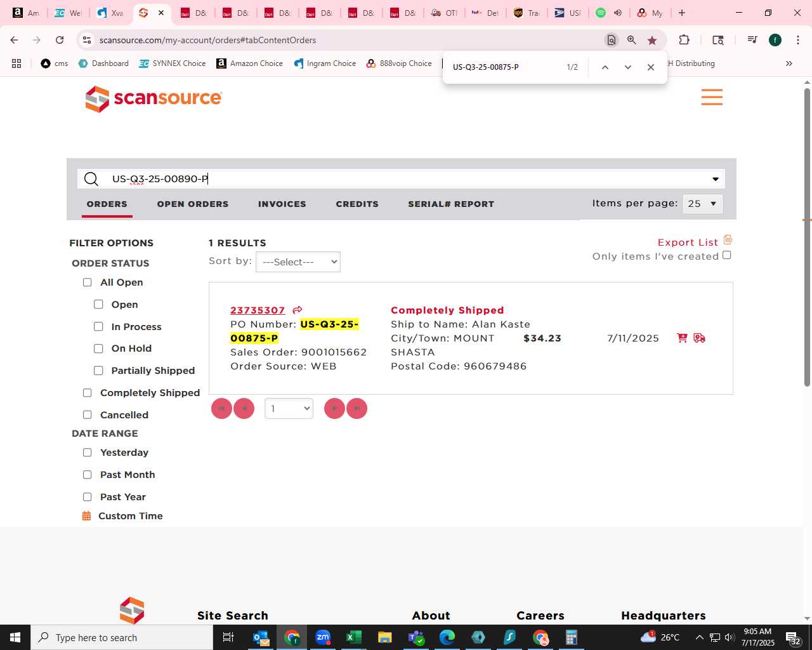Click the search magnifier icon in order search
The image size is (812, 650).
coord(91,179)
